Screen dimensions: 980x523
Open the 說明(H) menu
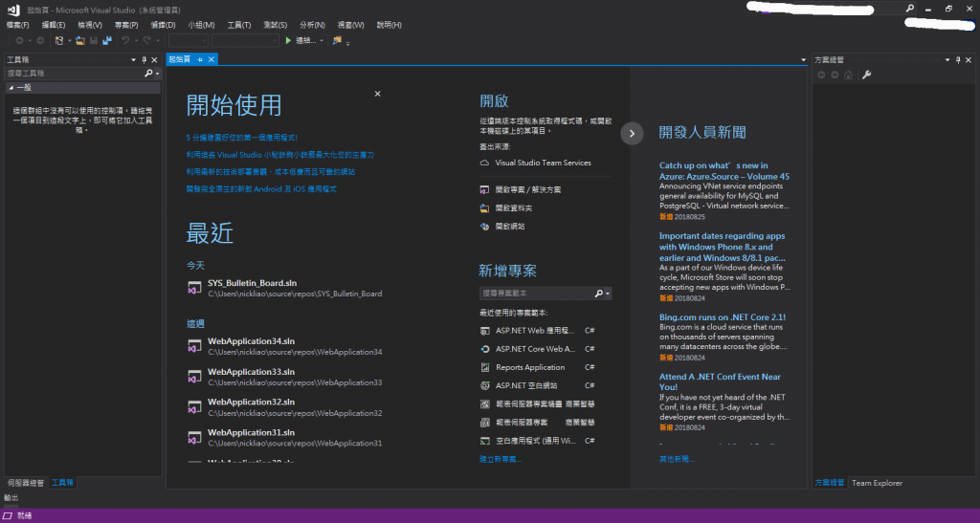389,25
